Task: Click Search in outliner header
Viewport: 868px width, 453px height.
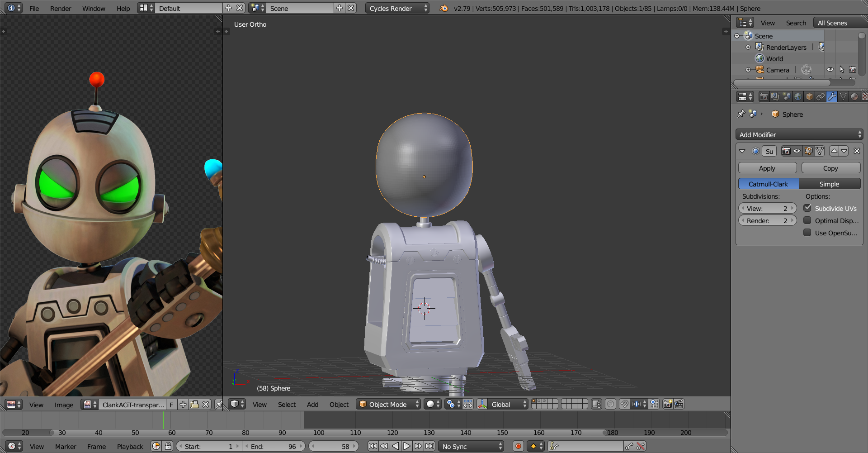Action: [x=796, y=23]
